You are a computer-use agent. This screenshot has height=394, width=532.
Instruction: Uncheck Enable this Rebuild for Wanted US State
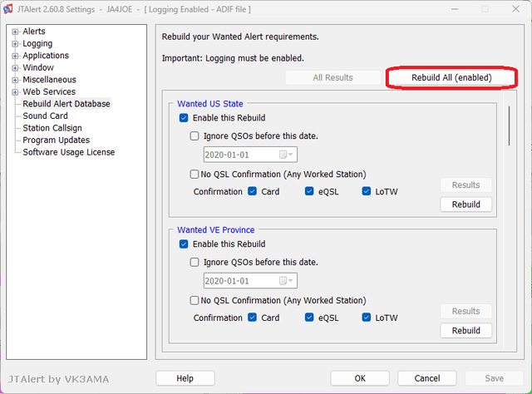pos(184,118)
